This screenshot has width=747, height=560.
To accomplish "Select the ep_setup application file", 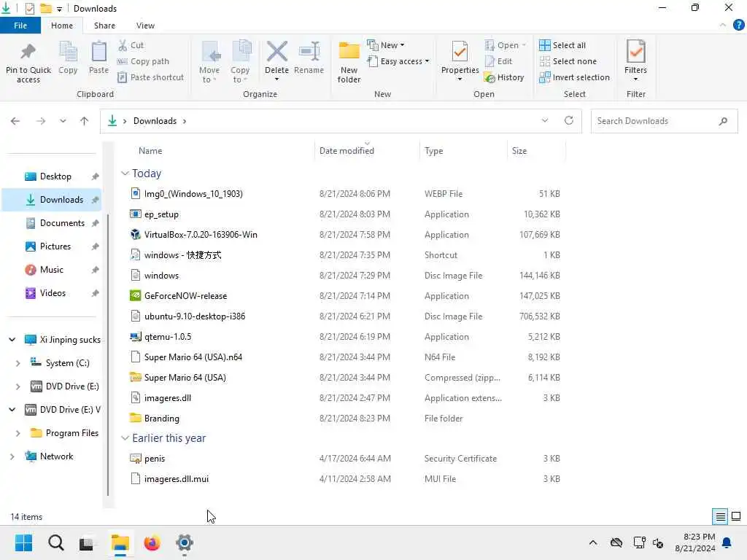I will [161, 214].
